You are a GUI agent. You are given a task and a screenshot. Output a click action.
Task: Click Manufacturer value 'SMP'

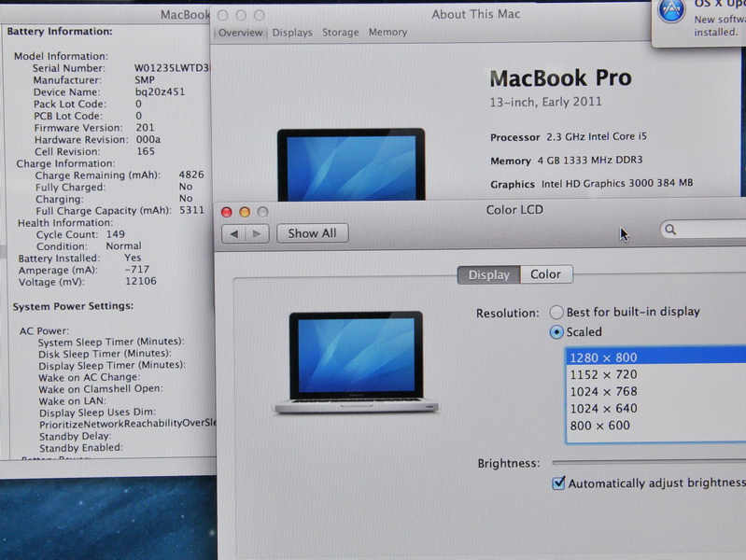coord(144,80)
